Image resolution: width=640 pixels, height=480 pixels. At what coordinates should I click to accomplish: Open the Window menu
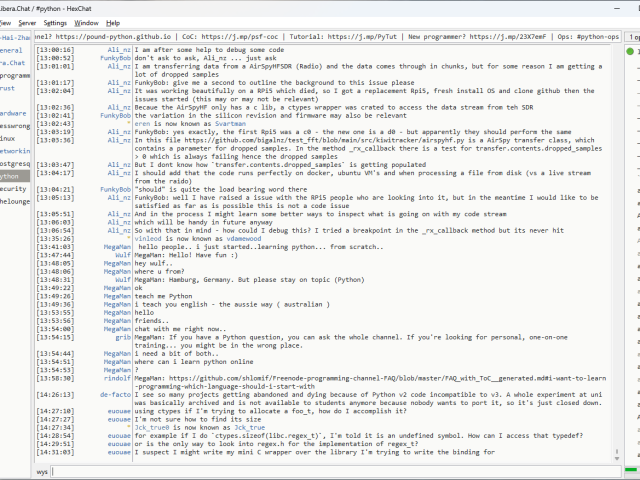pos(87,22)
